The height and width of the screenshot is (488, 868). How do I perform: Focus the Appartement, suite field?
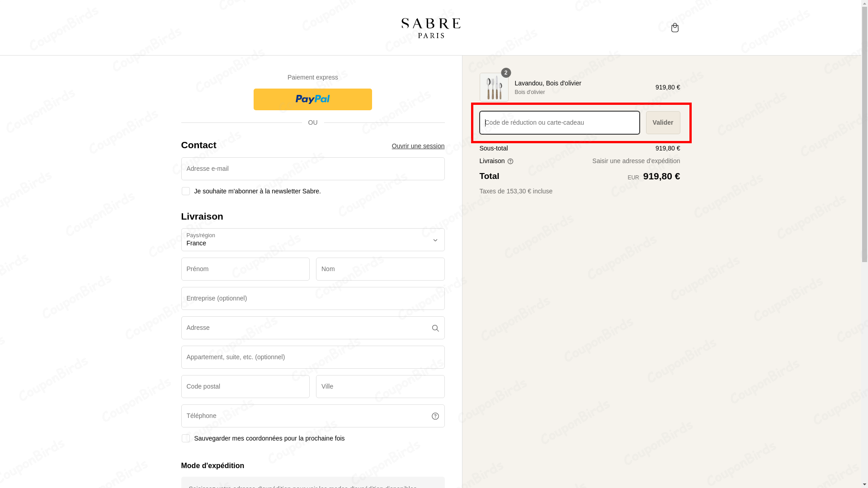click(x=313, y=357)
